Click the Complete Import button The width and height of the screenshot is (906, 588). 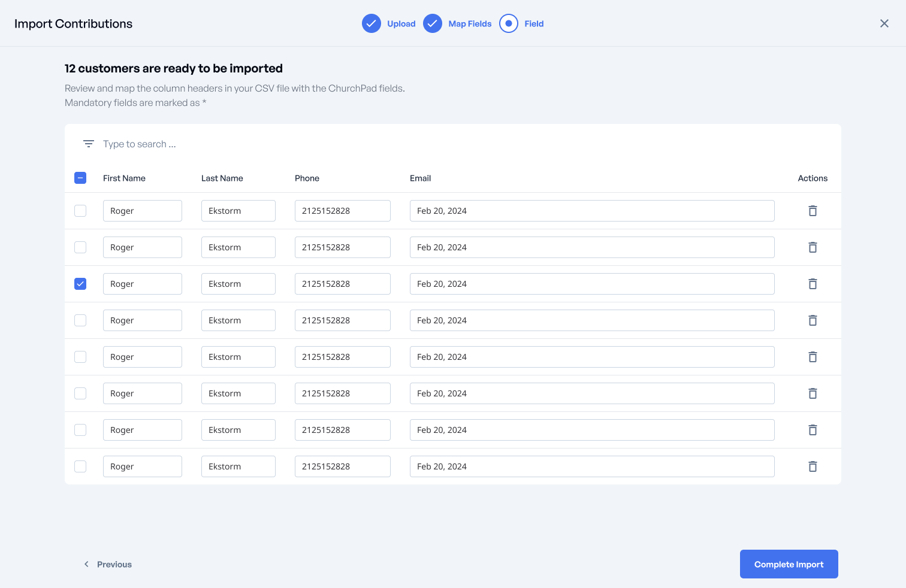(x=789, y=564)
